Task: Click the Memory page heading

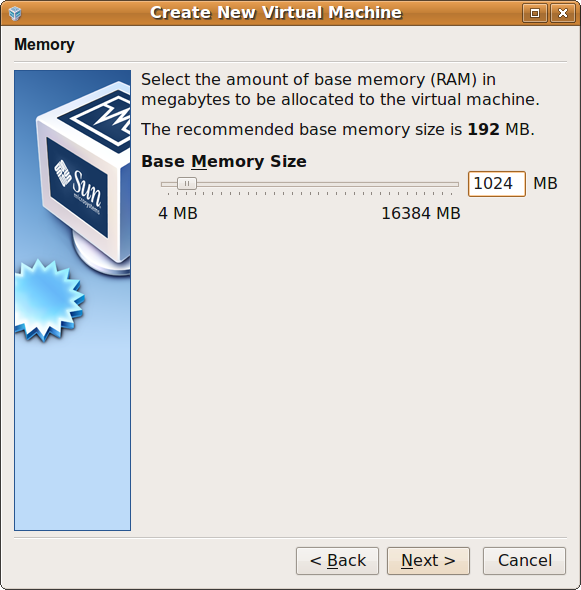Action: [44, 44]
